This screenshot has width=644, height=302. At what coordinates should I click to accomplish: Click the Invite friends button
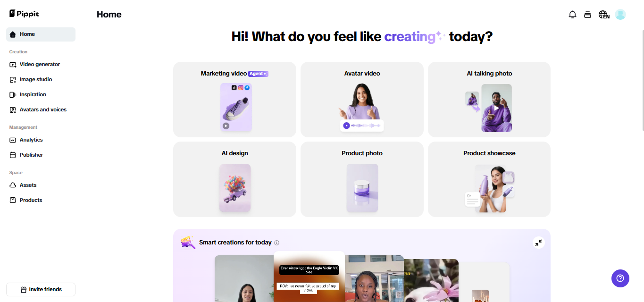click(41, 289)
